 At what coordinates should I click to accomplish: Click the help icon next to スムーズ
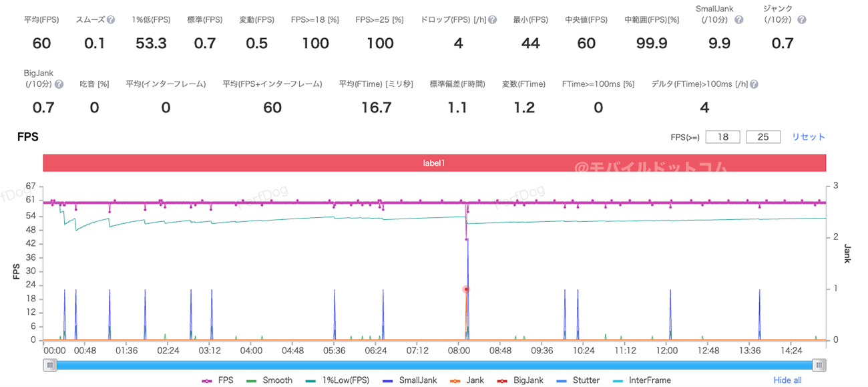(x=111, y=20)
